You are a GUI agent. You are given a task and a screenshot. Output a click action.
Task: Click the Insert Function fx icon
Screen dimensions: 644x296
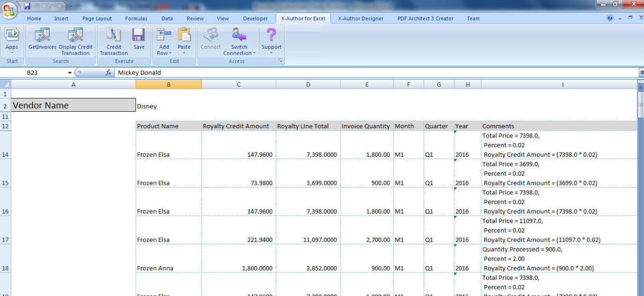(109, 73)
